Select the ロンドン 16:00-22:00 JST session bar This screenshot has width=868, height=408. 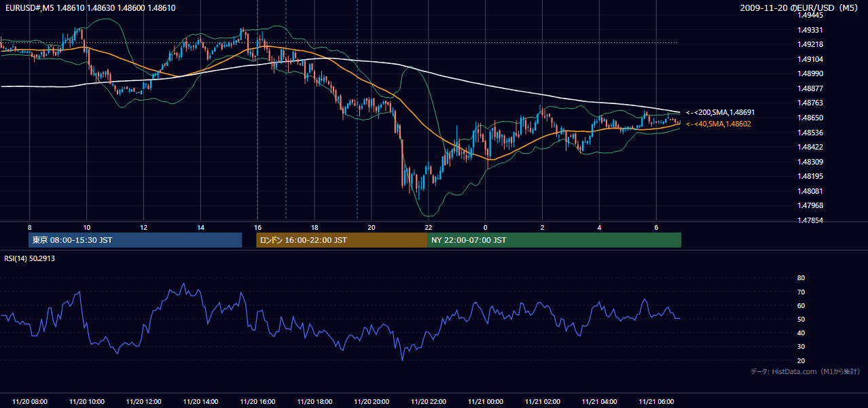342,240
